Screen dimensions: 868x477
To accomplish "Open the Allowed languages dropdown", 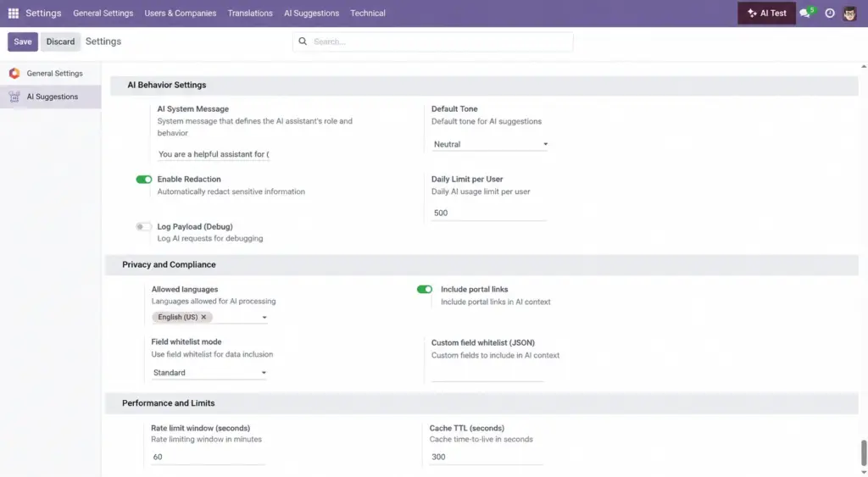I will (264, 317).
